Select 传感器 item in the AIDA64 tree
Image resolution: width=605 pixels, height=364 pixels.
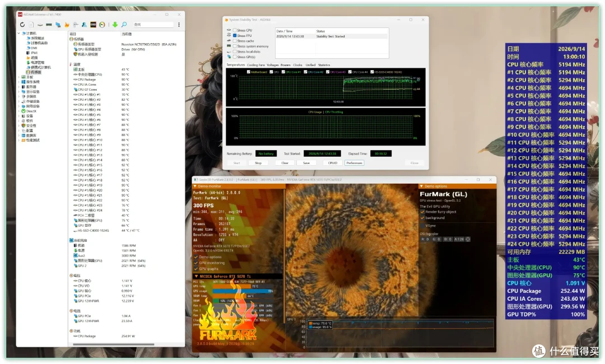pos(34,72)
